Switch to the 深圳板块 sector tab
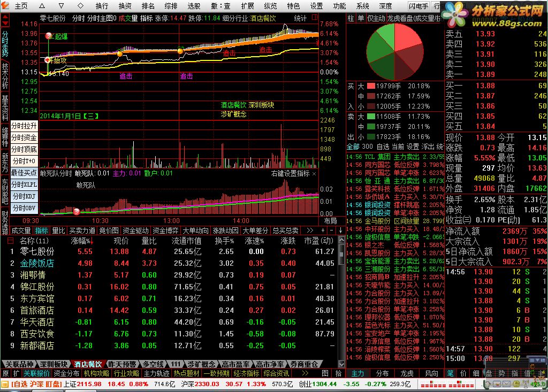 [52, 364]
